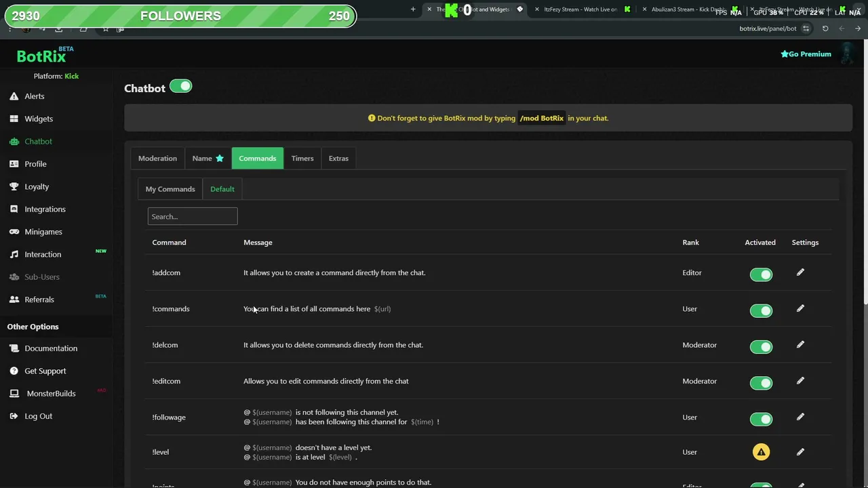
Task: Click the !addcom command name
Action: (x=166, y=272)
